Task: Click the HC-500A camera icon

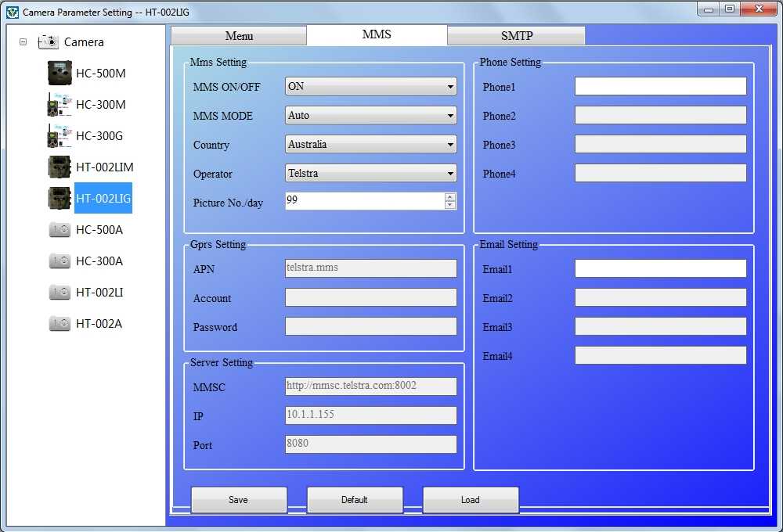Action: 60,230
